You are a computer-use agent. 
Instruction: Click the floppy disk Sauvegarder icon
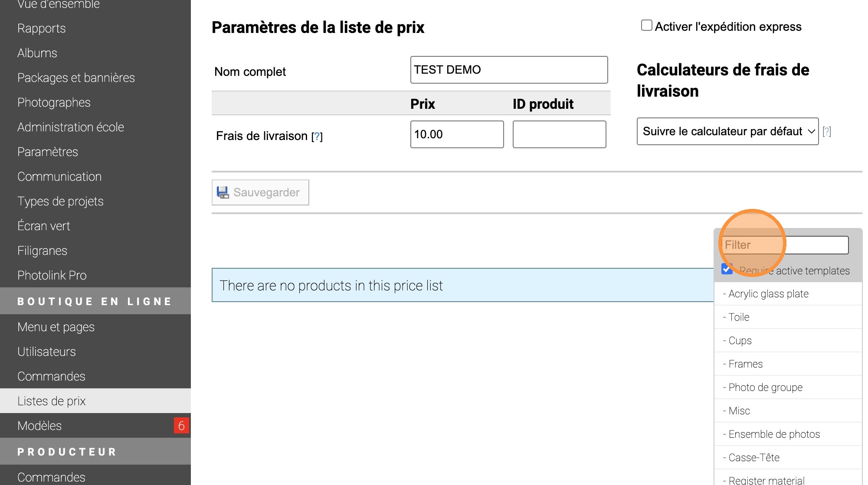click(x=223, y=192)
